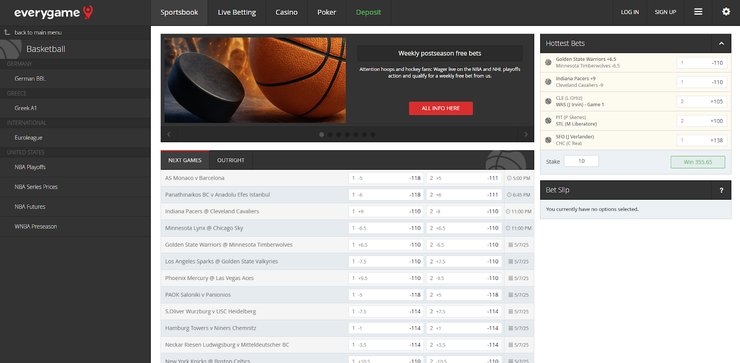The width and height of the screenshot is (740, 363).
Task: Open Minnesota Lynx @ Chicago Sky game
Action: coord(204,228)
